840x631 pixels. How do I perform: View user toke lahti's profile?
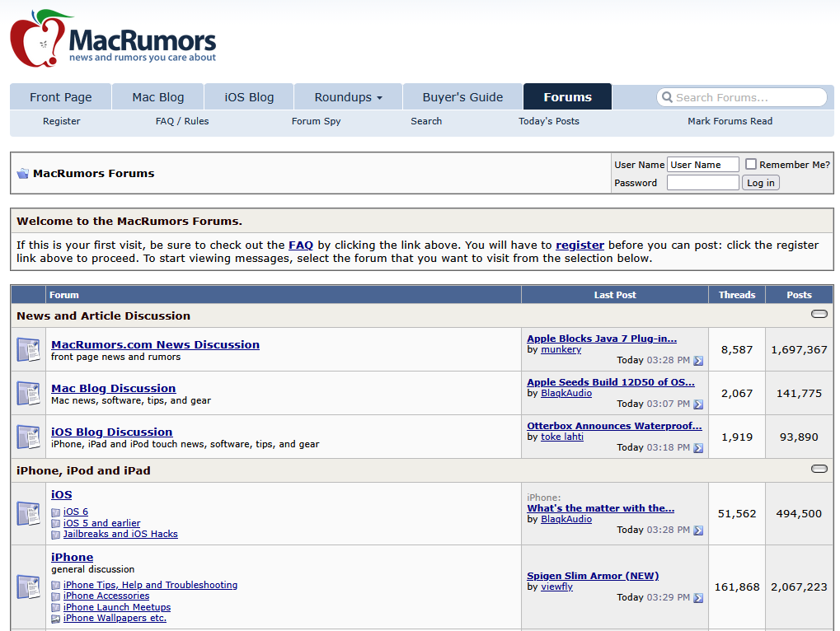click(x=562, y=437)
